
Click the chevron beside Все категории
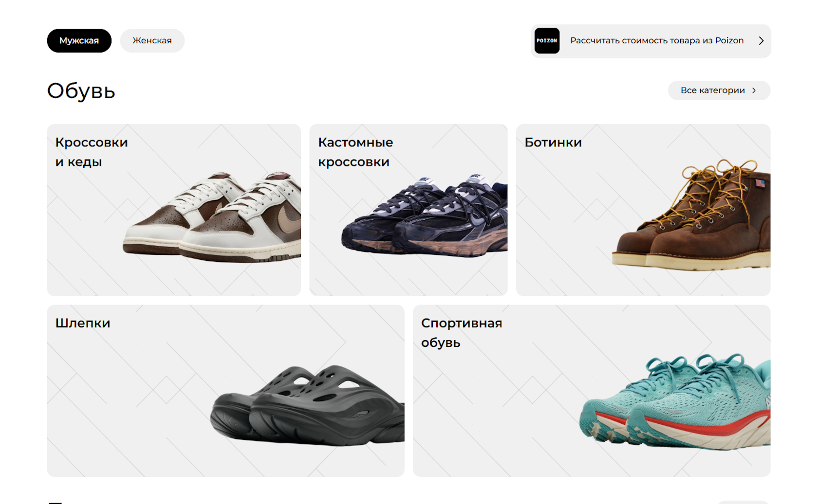click(754, 90)
